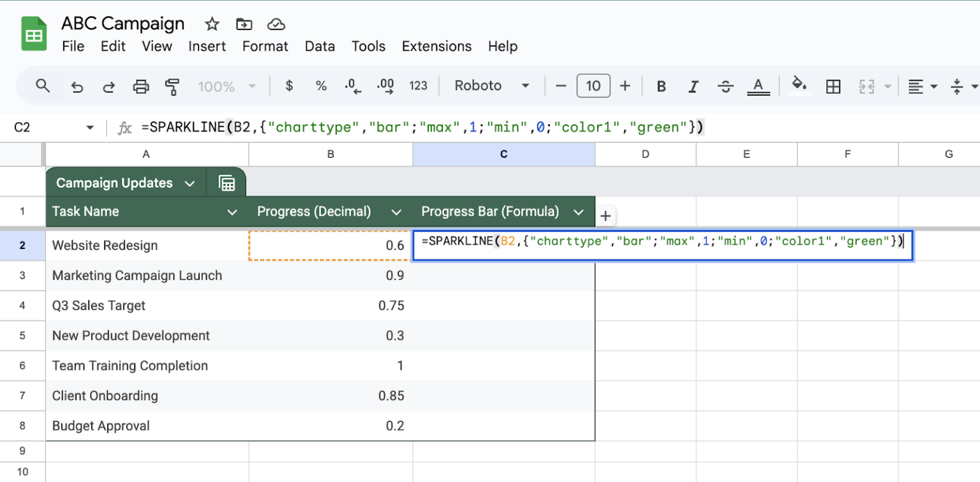This screenshot has width=980, height=482.
Task: Open the print dialog icon
Action: point(140,86)
